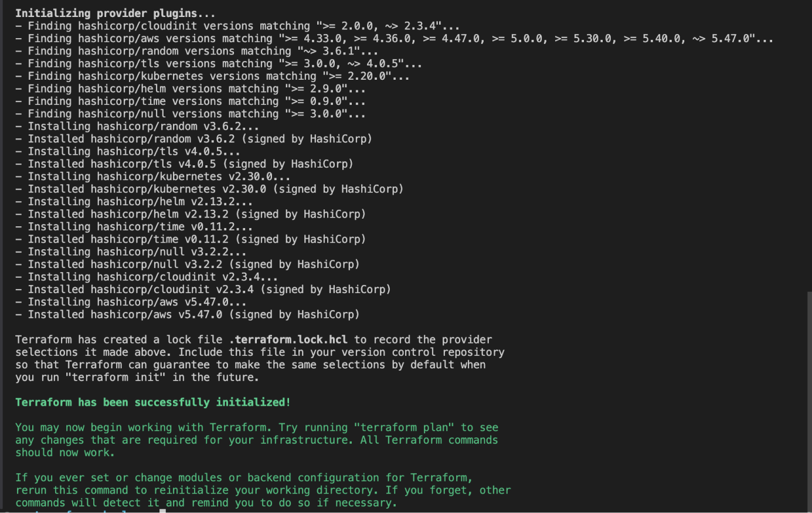The width and height of the screenshot is (812, 513).
Task: Click the "Finding hashicorp/helm versions" line
Action: [x=191, y=89]
